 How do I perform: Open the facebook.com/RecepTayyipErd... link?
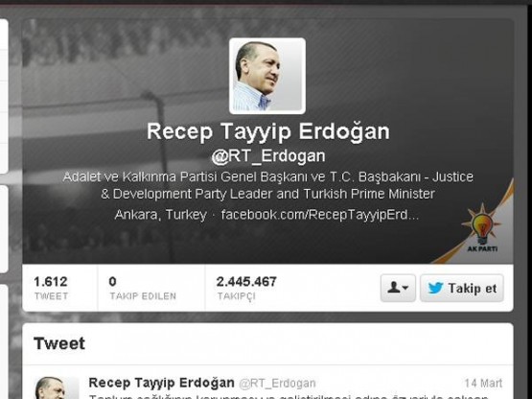coord(320,215)
